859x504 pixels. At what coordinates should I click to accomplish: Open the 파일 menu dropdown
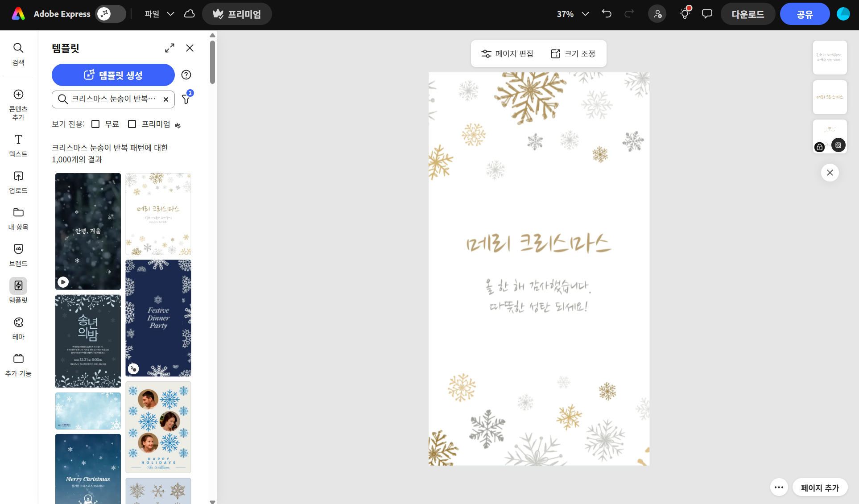coord(159,14)
